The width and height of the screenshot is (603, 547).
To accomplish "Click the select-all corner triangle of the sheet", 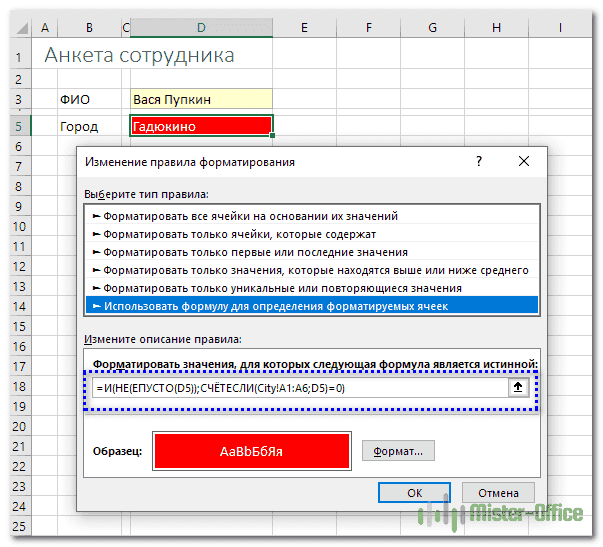I will [22, 28].
